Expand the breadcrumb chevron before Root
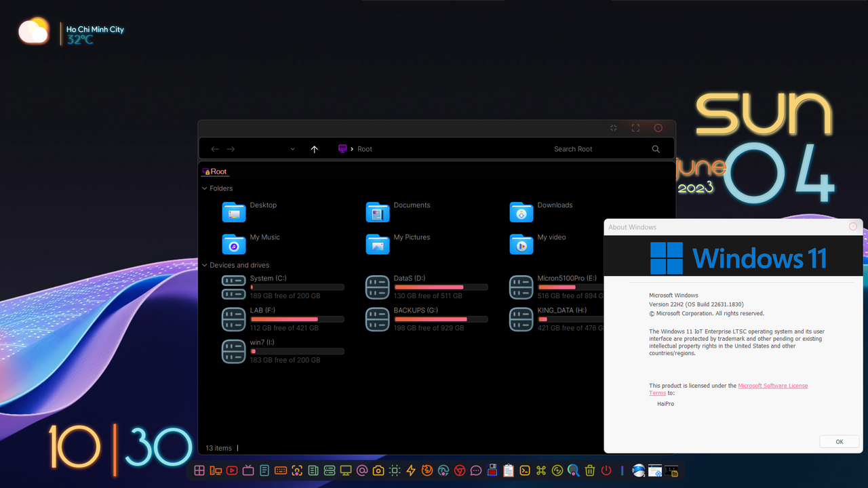868x488 pixels. [x=352, y=149]
